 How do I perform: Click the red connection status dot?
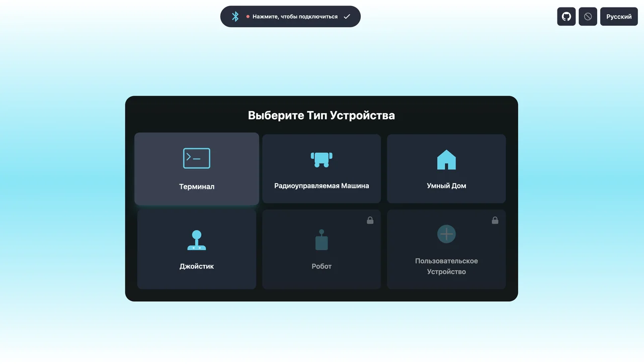pos(248,17)
